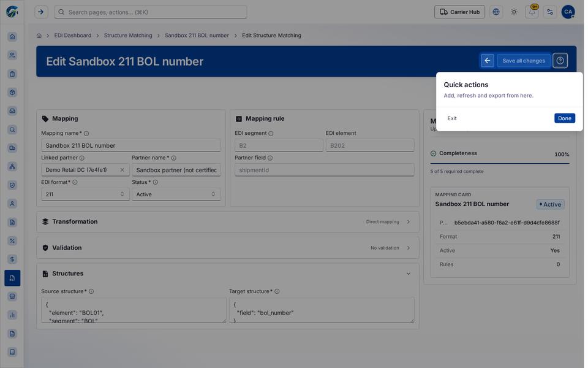Open Sandbox 211 BOL number breadcrumb
The image size is (588, 368).
pyautogui.click(x=197, y=36)
